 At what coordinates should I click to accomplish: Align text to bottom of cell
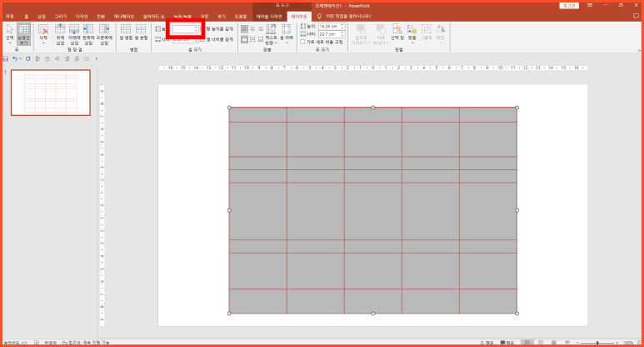[261, 39]
